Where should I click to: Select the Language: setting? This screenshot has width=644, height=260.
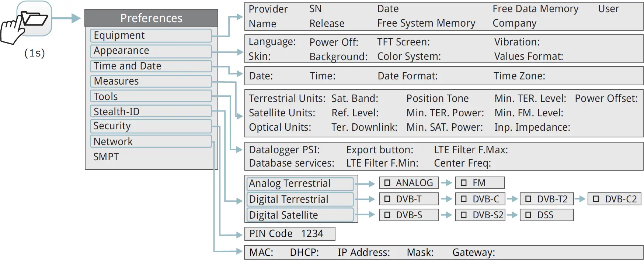272,42
